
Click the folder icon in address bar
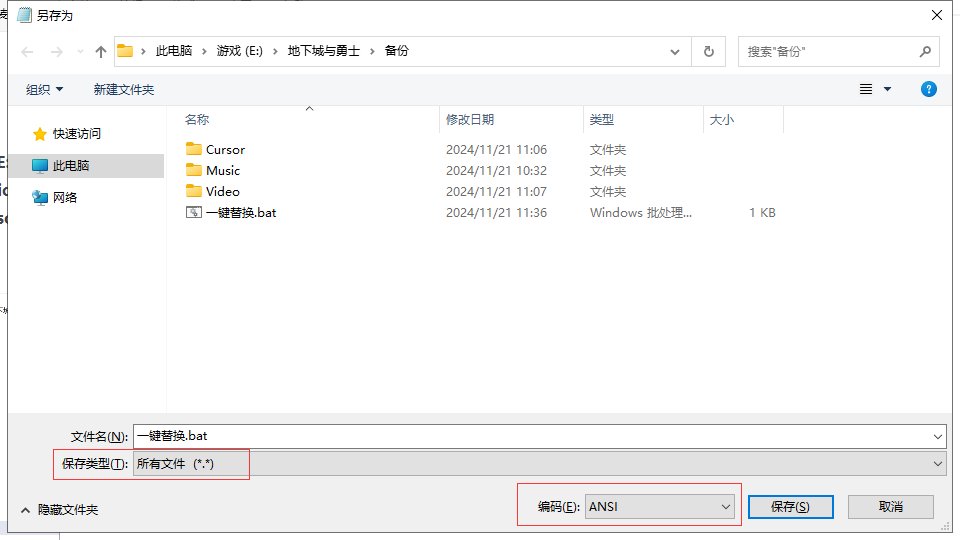coord(125,51)
